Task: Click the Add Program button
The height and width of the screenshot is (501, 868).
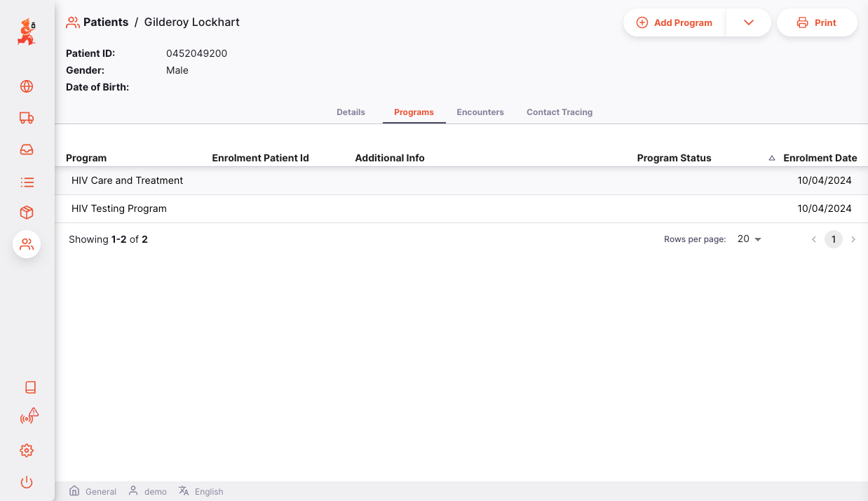Action: [x=674, y=22]
